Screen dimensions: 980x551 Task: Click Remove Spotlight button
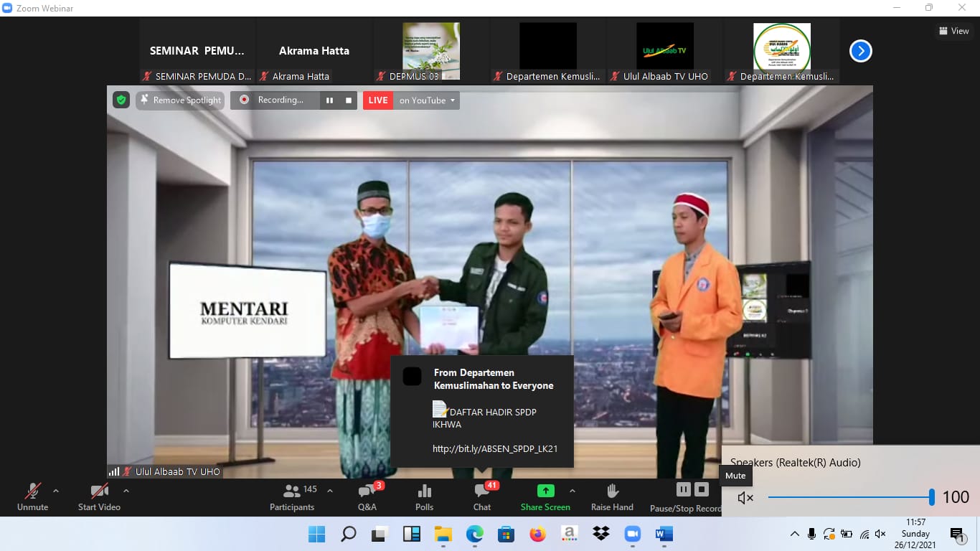(180, 100)
